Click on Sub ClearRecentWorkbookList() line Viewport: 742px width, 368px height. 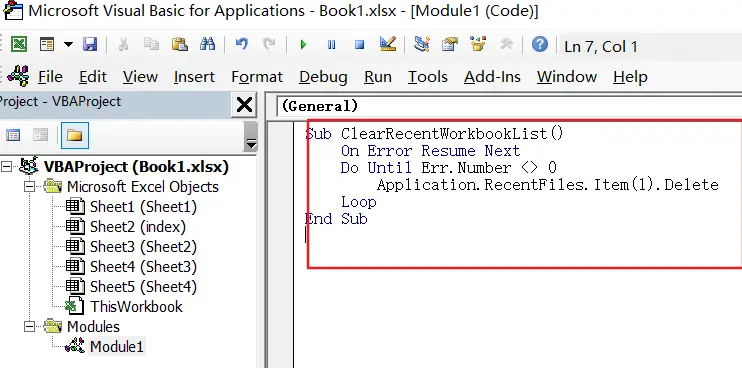[x=434, y=134]
